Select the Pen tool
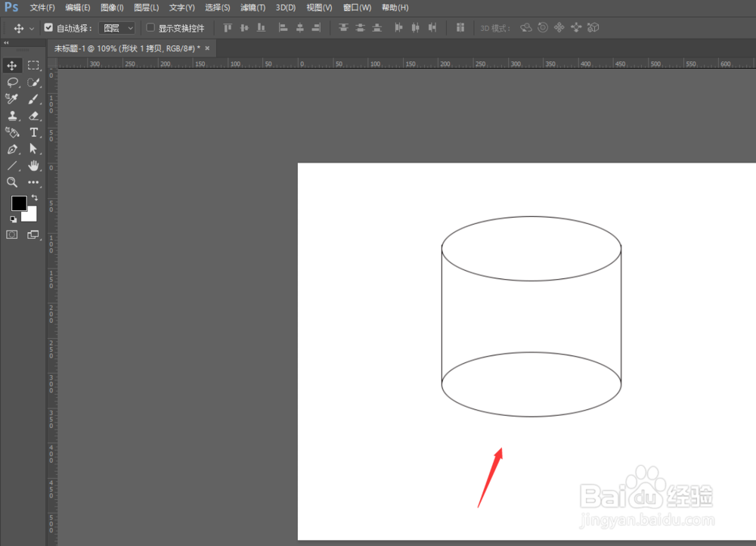 click(x=12, y=149)
